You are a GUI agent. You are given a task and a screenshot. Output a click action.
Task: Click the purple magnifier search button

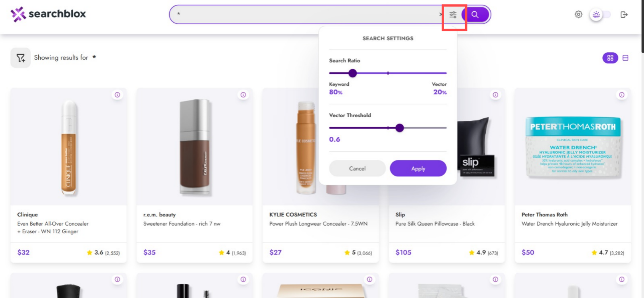pyautogui.click(x=475, y=14)
